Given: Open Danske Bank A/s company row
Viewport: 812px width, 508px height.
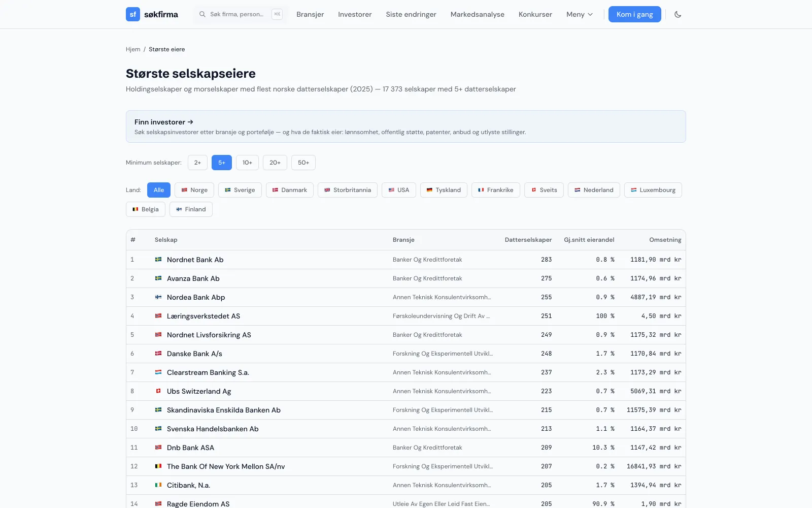Looking at the screenshot, I should tap(406, 354).
